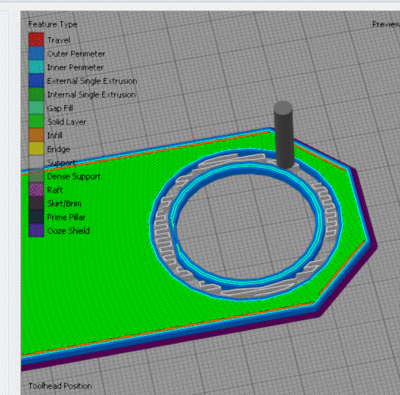
Task: Click the Gap Fill color swatch
Action: pos(36,108)
